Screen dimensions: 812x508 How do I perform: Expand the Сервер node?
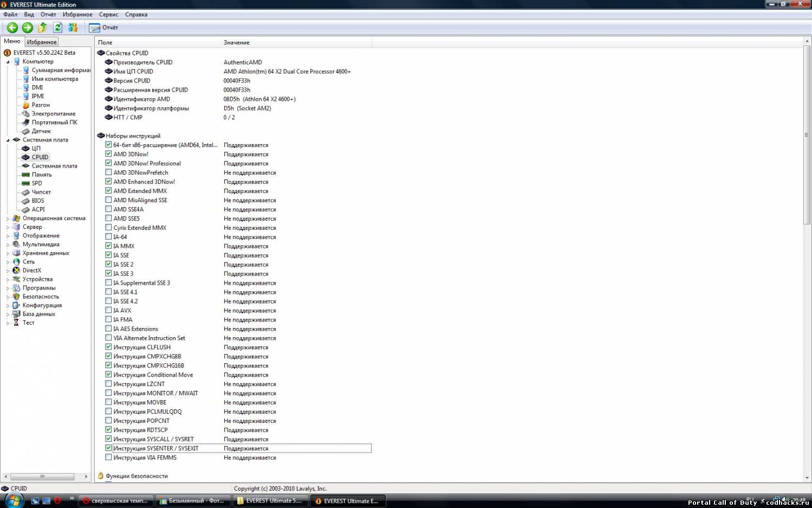[x=8, y=227]
